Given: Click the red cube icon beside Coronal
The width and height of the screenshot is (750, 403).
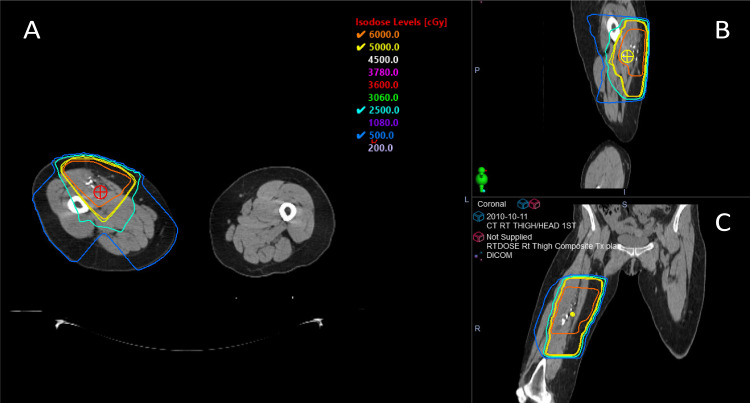Looking at the screenshot, I should [x=534, y=204].
